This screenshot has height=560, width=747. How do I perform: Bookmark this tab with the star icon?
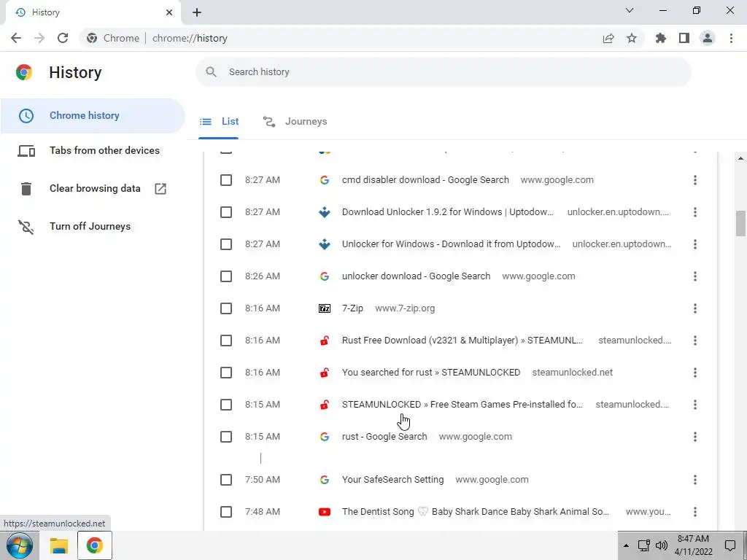click(632, 38)
